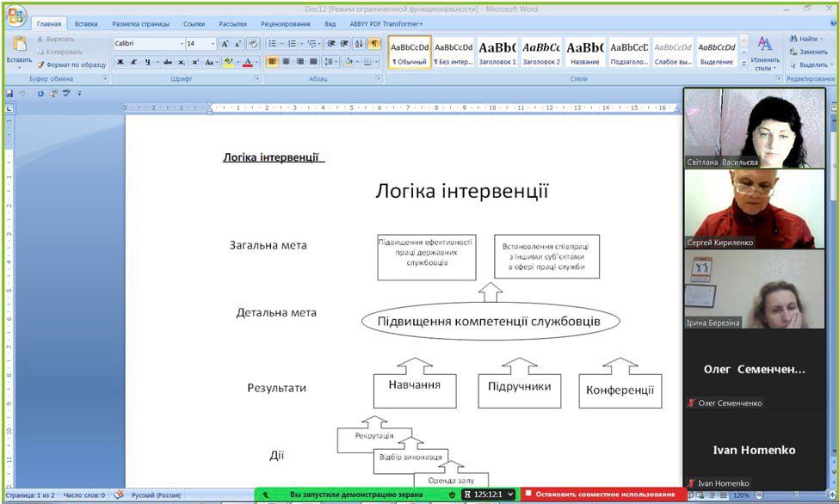Image resolution: width=839 pixels, height=504 pixels.
Task: Click the Paste (Вставить) icon
Action: point(19,46)
